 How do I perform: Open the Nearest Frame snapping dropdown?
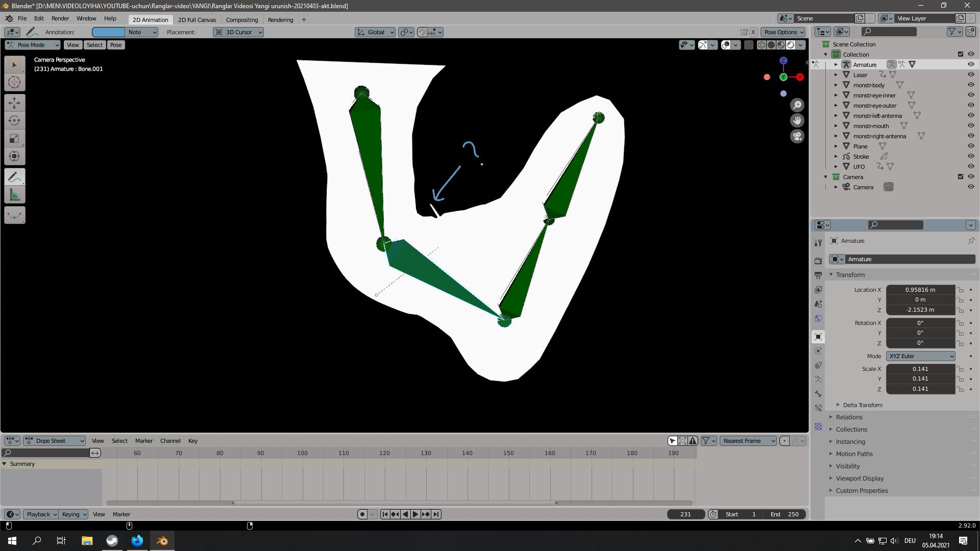pos(748,441)
